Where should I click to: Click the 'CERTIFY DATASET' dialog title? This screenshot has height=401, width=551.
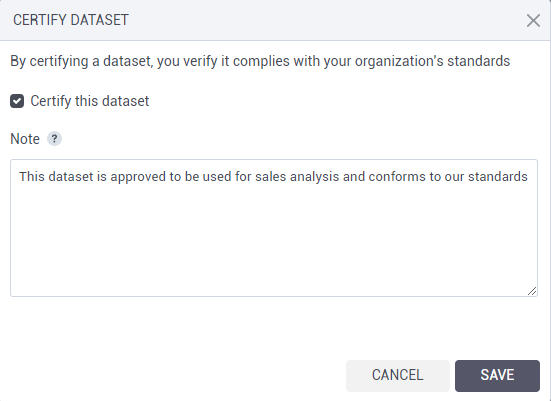[x=71, y=20]
